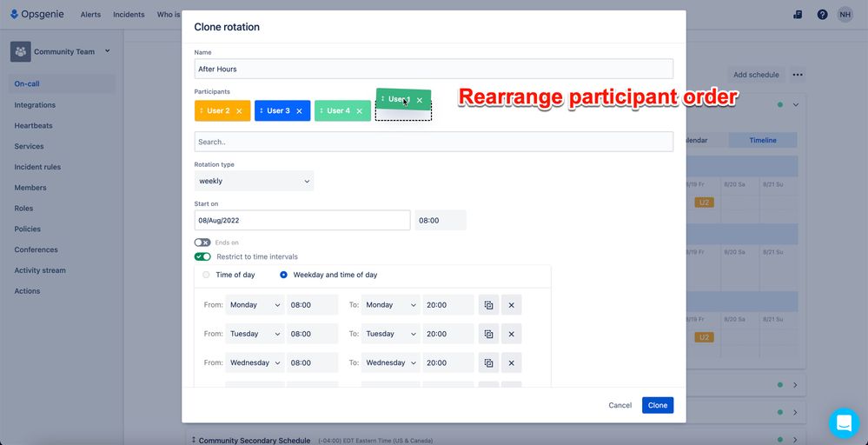The image size is (868, 445).
Task: Open the chat support bubble
Action: [844, 423]
